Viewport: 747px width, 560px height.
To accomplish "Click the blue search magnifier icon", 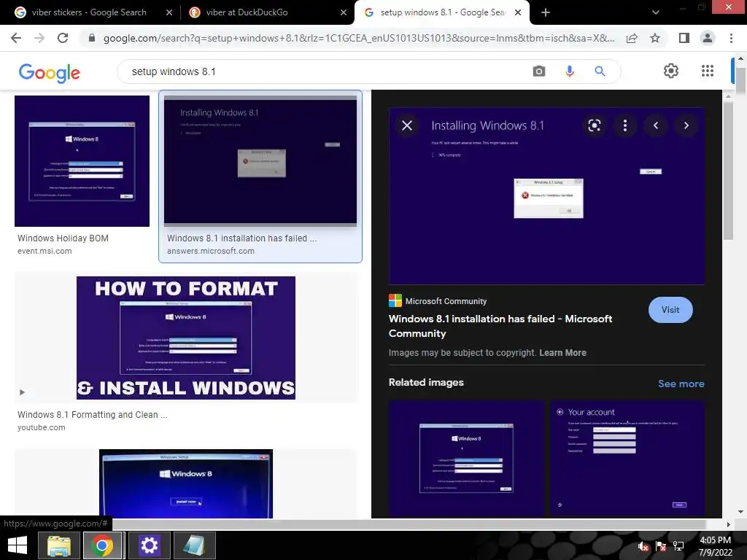I will click(x=600, y=71).
